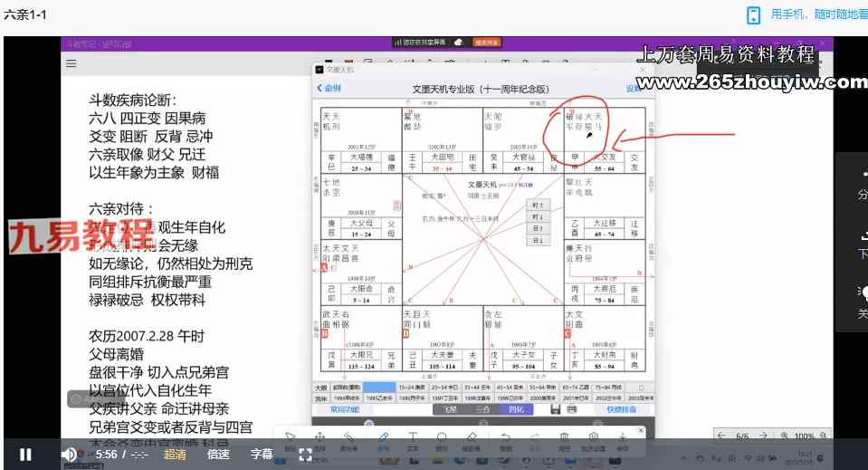Open the 倍速 playback speed menu
The image size is (868, 470).
218,455
